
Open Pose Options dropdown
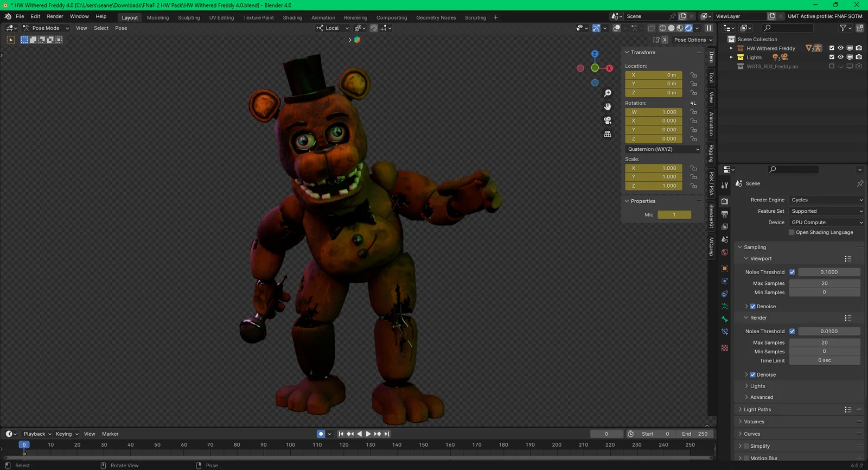(693, 40)
